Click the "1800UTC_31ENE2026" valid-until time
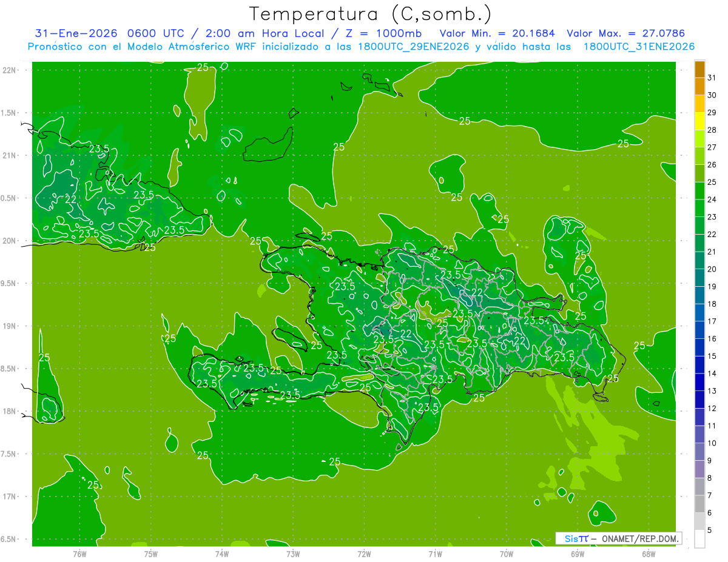Image resolution: width=728 pixels, height=562 pixels. coord(639,46)
